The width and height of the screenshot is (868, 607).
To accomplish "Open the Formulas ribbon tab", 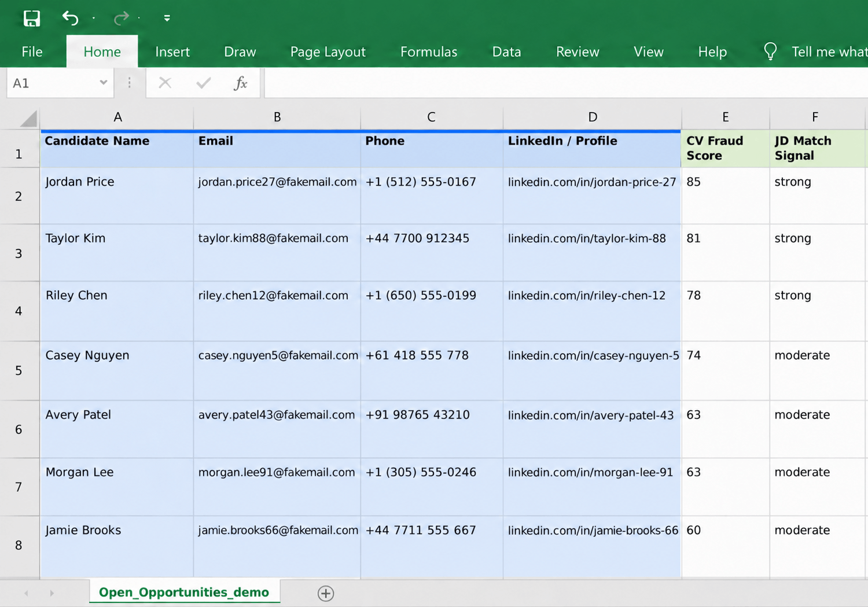I will (429, 51).
